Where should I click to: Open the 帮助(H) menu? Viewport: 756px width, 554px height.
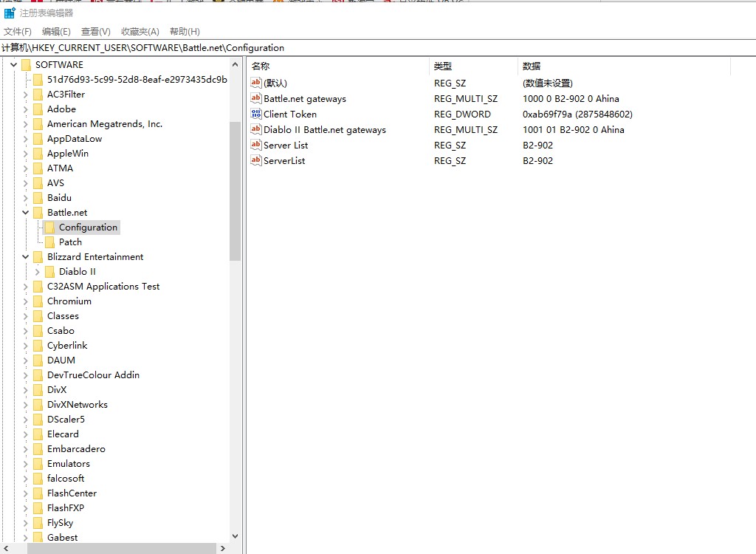185,31
